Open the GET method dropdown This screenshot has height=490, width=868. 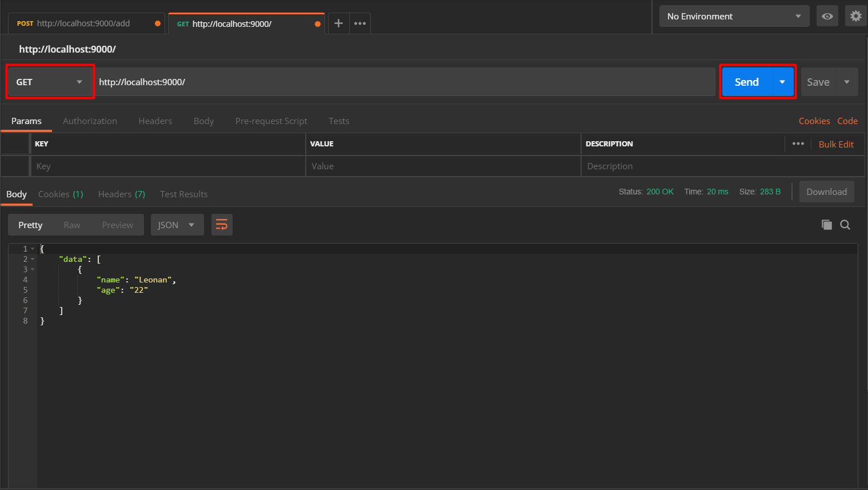pyautogui.click(x=50, y=82)
